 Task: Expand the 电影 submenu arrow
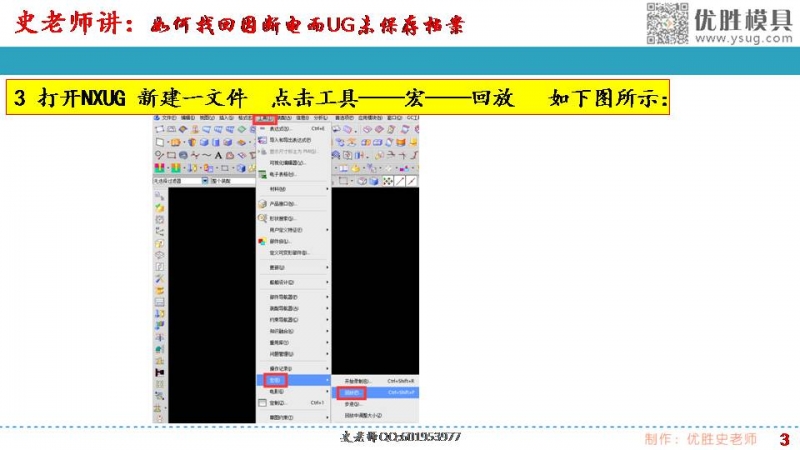point(327,391)
